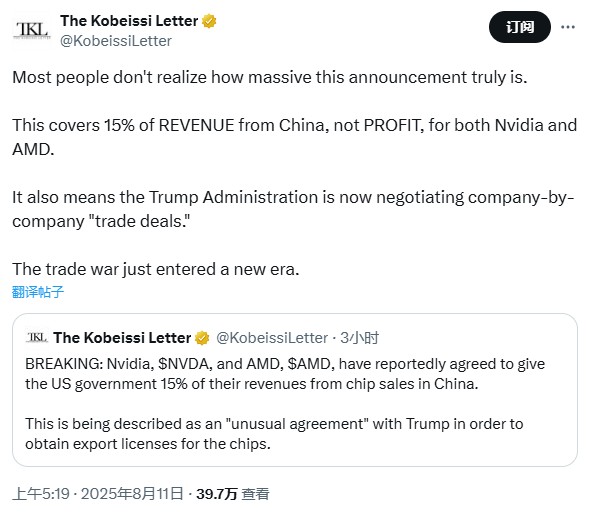Click the @KobeissiLetter handle under the name
This screenshot has height=516, width=594.
pyautogui.click(x=116, y=41)
